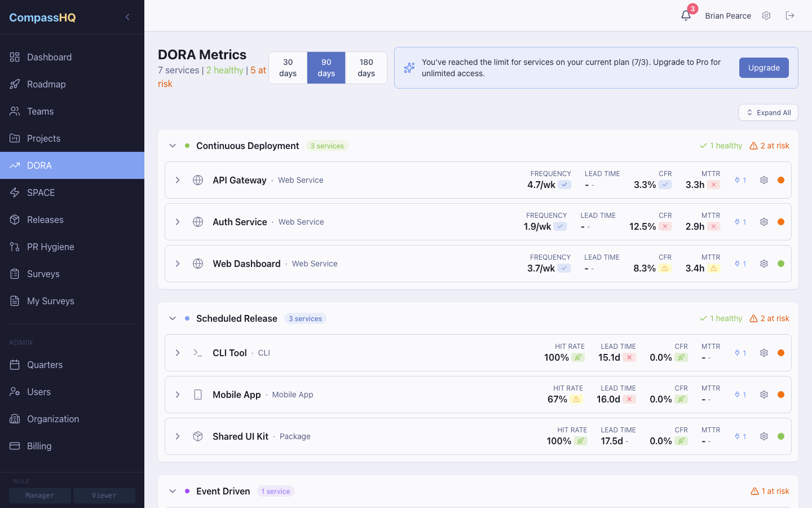Click the Expand All button
The height and width of the screenshot is (508, 812).
click(x=768, y=112)
